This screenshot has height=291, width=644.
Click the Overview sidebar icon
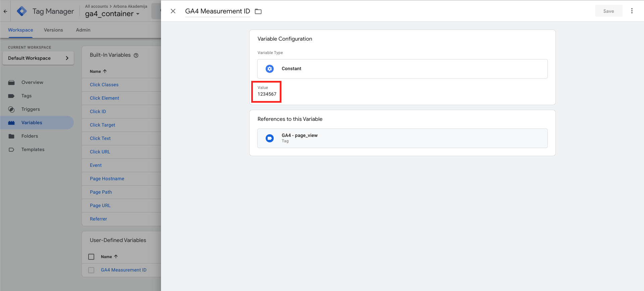pyautogui.click(x=11, y=83)
